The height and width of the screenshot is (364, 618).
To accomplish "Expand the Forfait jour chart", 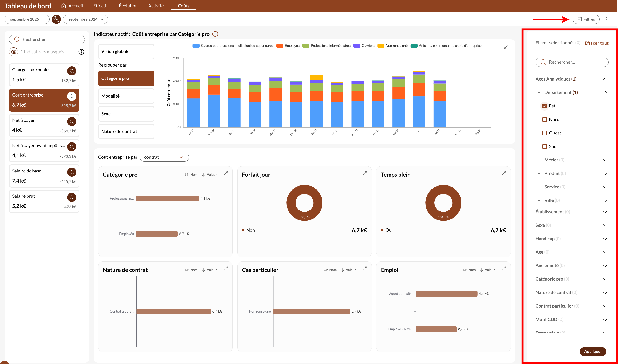I will pyautogui.click(x=365, y=173).
